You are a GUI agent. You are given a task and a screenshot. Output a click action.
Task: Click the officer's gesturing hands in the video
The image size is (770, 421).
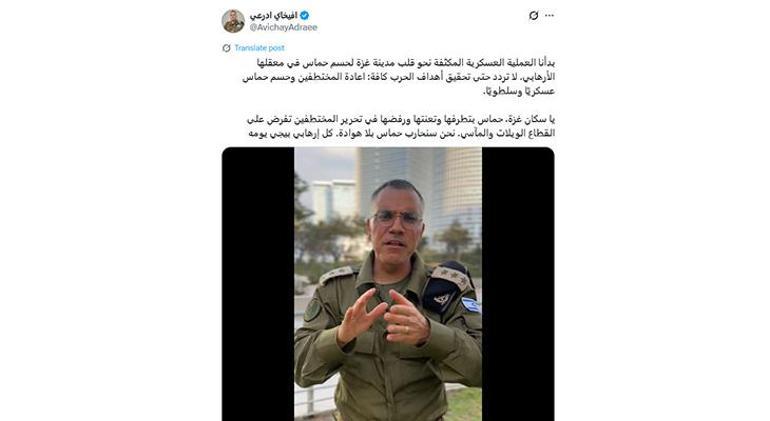coord(383,317)
